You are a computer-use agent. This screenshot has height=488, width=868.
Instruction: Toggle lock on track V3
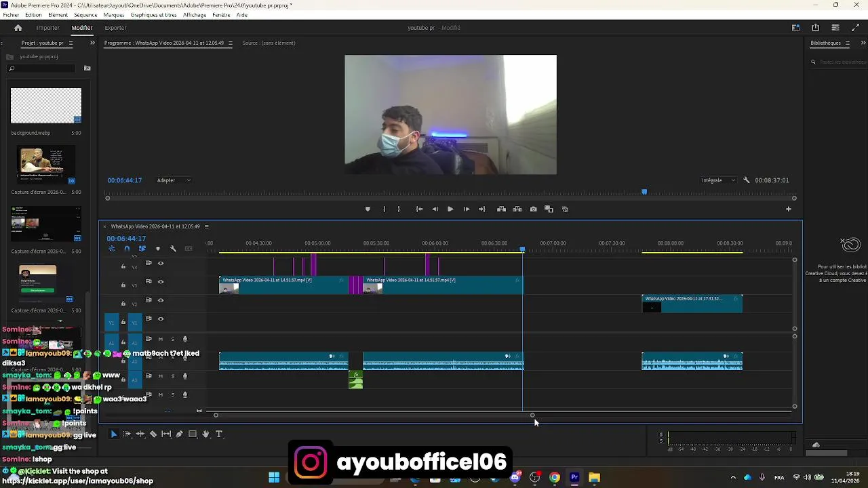[123, 285]
